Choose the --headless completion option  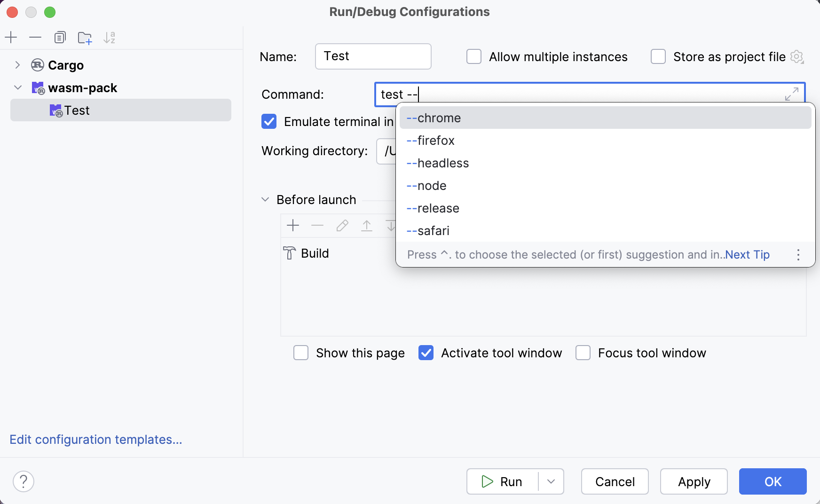click(437, 163)
